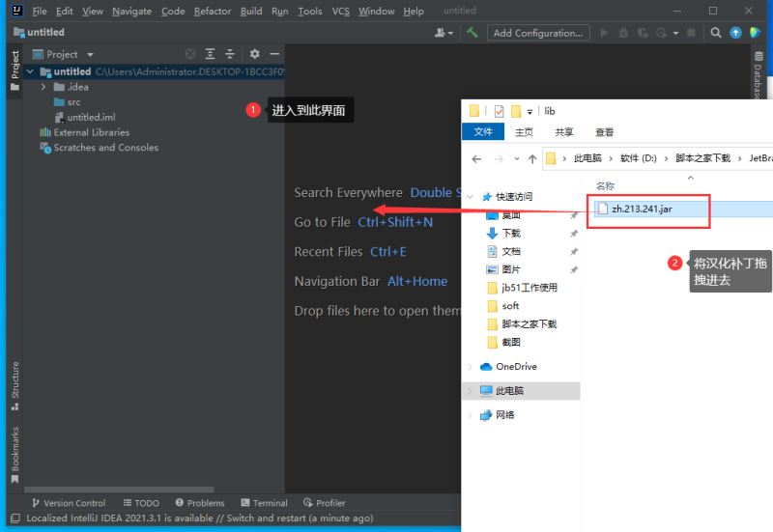Viewport: 773px width, 532px height.
Task: Open the Problems tool window
Action: (200, 503)
